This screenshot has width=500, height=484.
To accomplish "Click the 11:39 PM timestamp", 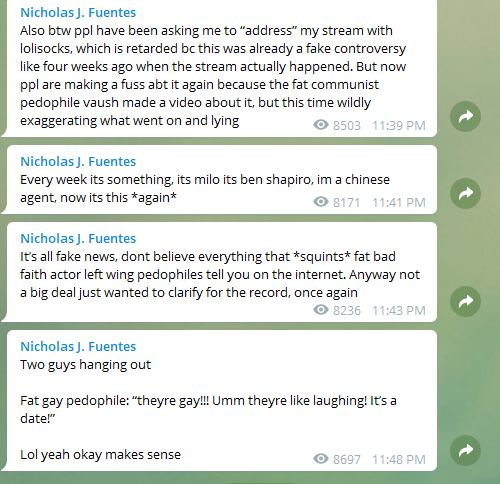I will tap(399, 126).
